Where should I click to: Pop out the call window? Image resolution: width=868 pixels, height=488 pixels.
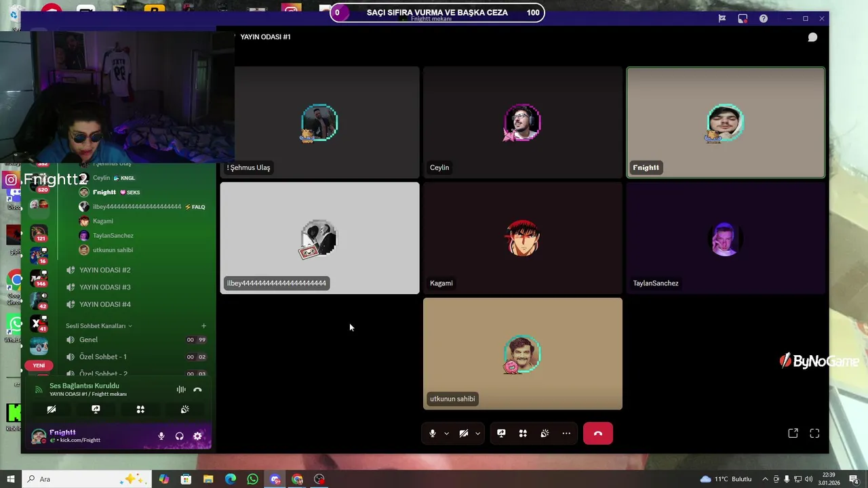coord(793,434)
